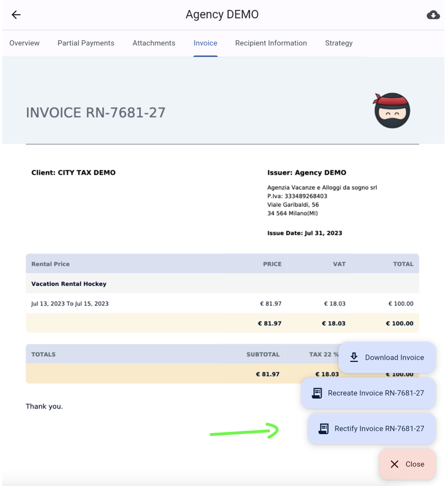Click the invoice icon beside Rectify Invoice RN-7681-27

(324, 428)
